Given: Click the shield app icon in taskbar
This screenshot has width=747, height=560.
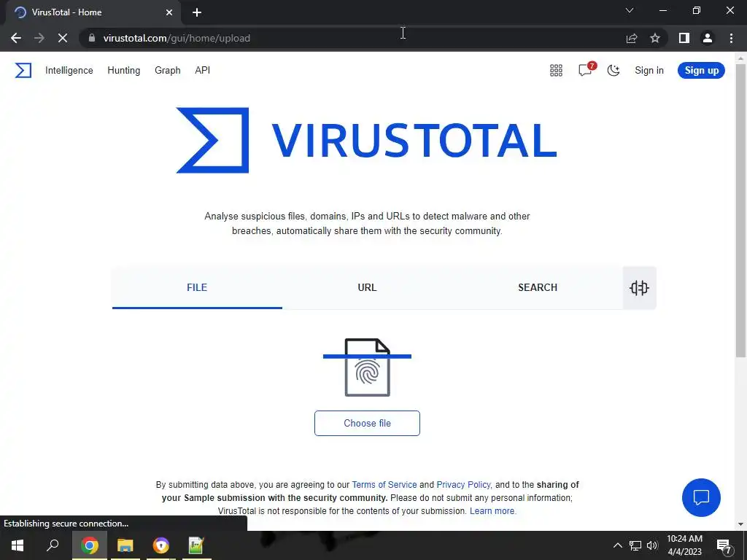Looking at the screenshot, I should click(161, 545).
